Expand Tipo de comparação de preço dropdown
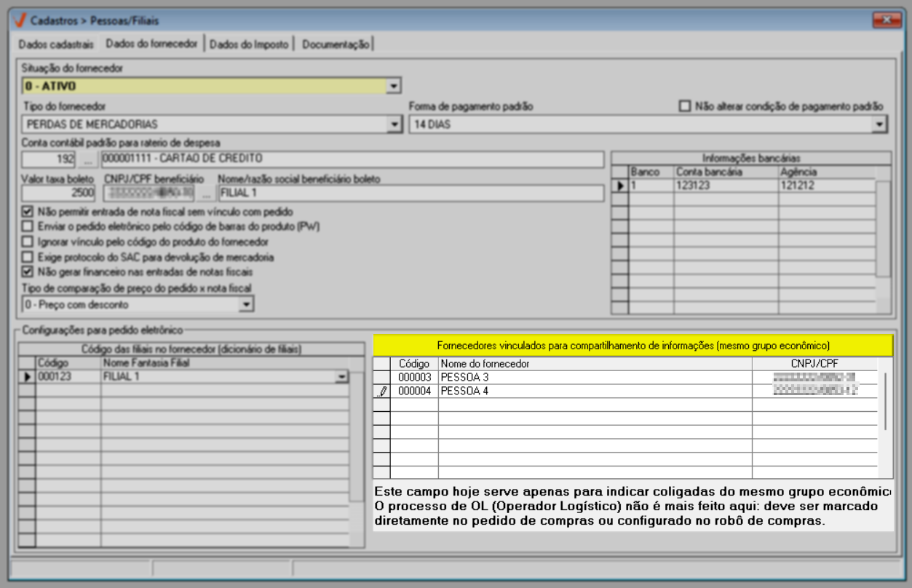This screenshot has width=912, height=588. (247, 304)
